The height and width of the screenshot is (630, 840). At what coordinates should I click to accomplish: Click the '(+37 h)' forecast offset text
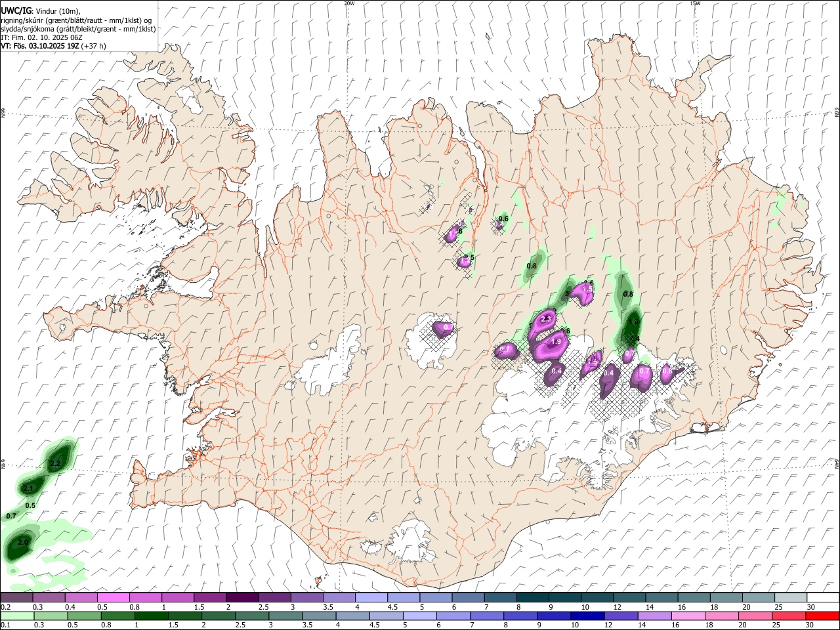(94, 46)
